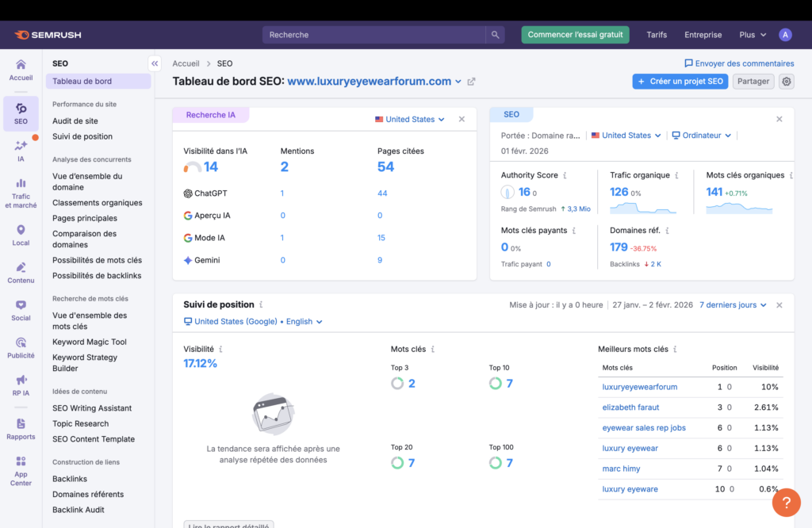The image size is (812, 528).
Task: Open 'Tarifs' in the top menu
Action: pos(657,35)
